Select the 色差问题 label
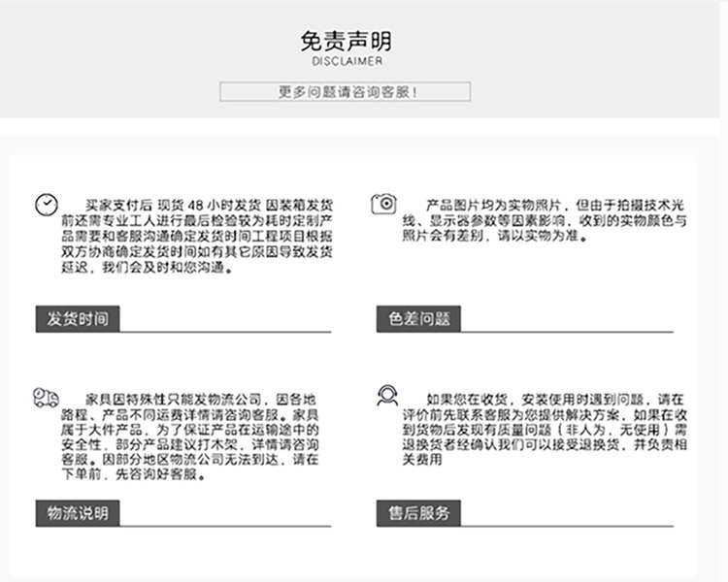The height and width of the screenshot is (582, 728). click(x=418, y=319)
